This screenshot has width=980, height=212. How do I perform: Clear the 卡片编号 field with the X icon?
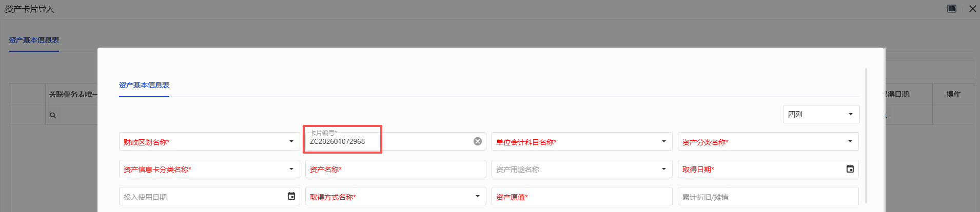coord(477,141)
